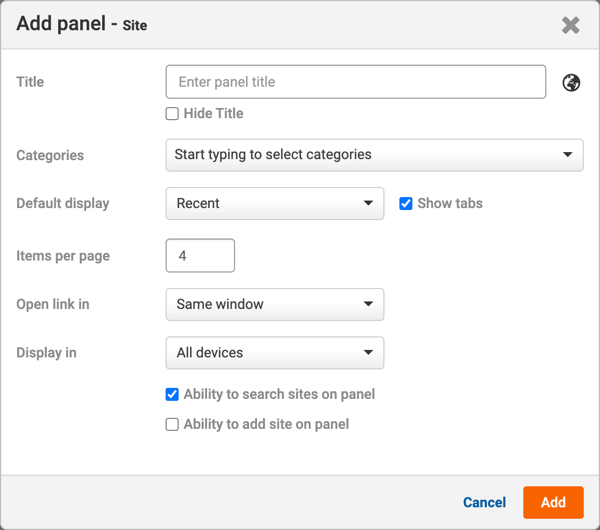Click the orange Add button

553,502
